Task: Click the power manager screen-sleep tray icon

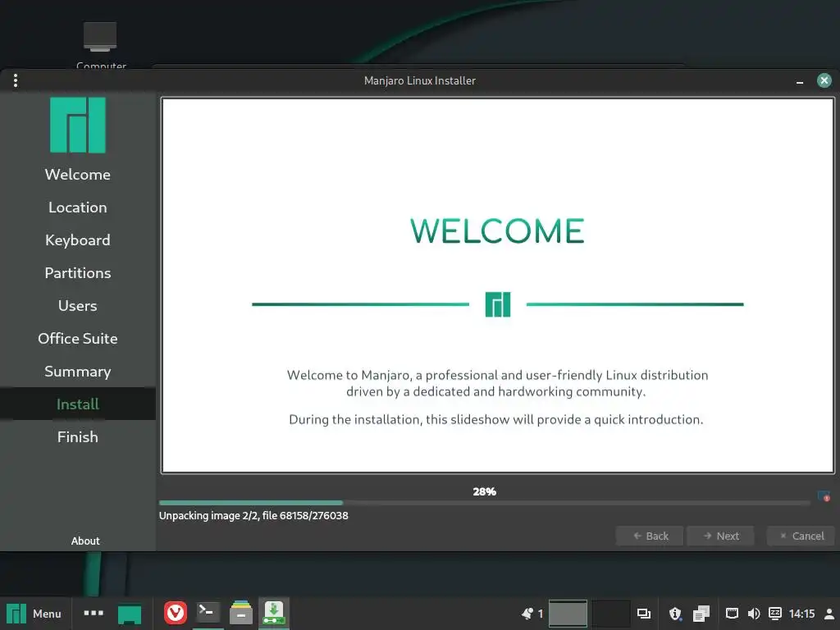Action: click(x=775, y=614)
